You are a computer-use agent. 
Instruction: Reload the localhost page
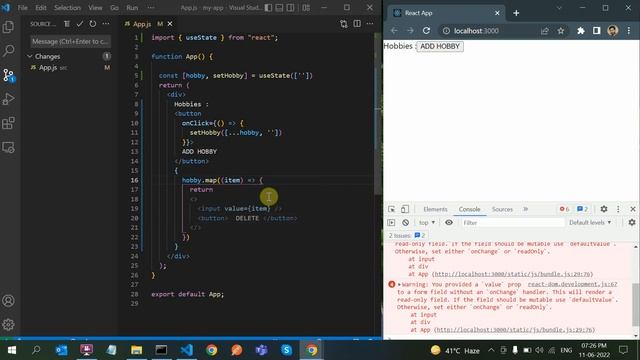click(426, 31)
